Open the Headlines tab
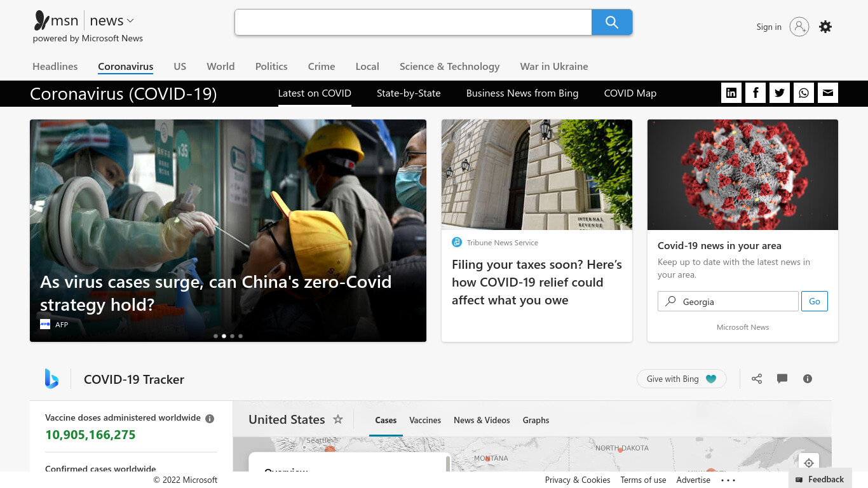868x488 pixels. point(55,66)
